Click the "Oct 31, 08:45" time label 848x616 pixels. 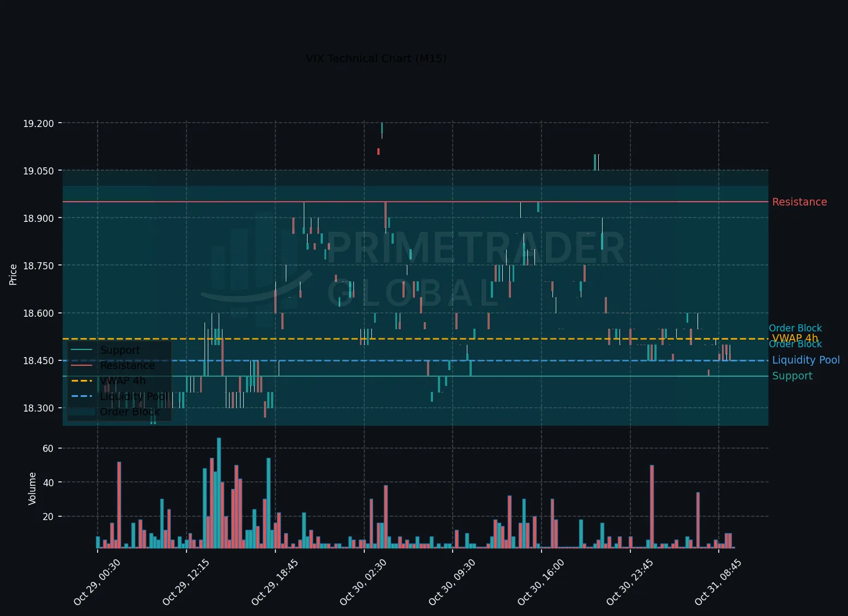[x=718, y=582]
